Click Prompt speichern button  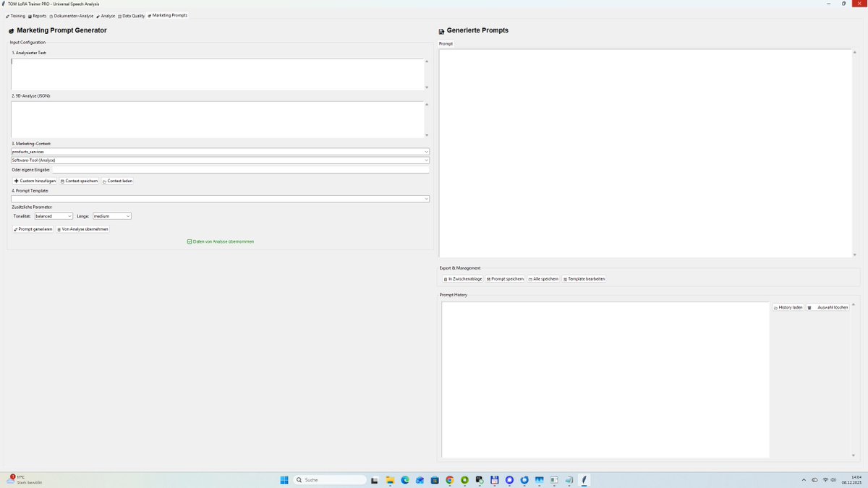coord(505,278)
